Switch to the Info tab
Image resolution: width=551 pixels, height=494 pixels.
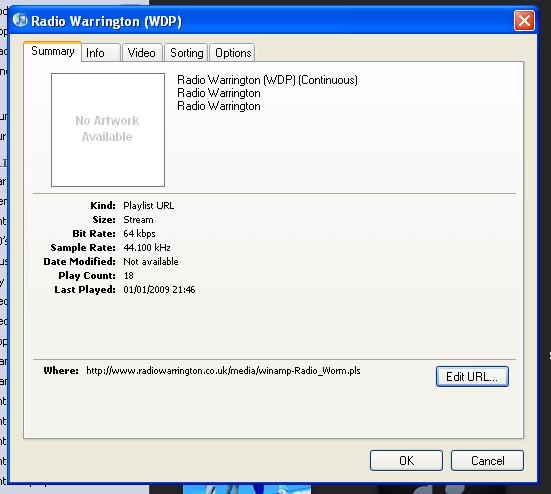(x=101, y=53)
